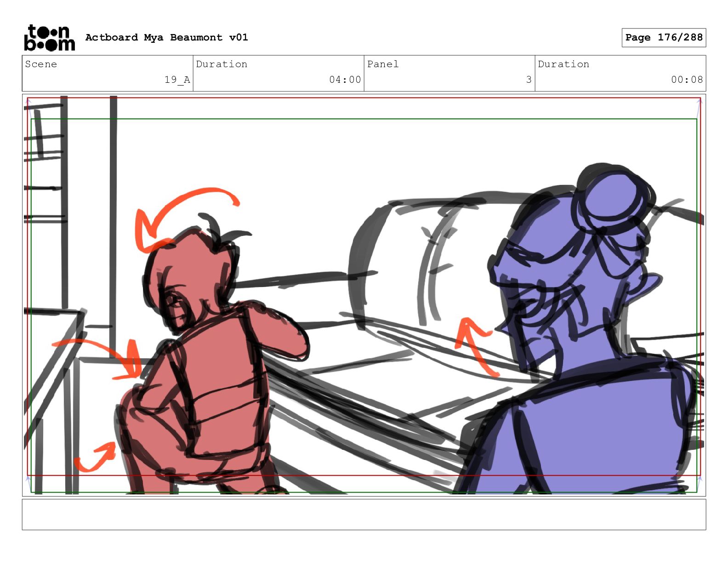Click the 'Panel' header label

[x=383, y=64]
